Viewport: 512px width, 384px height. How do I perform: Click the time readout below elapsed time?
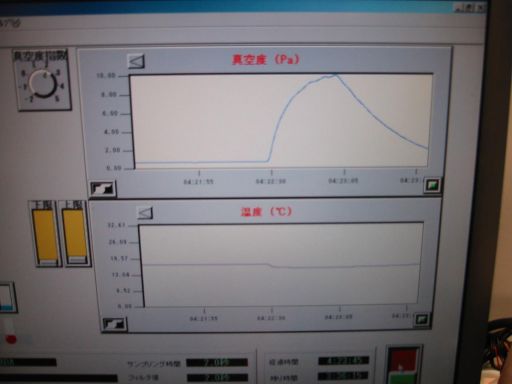click(343, 376)
